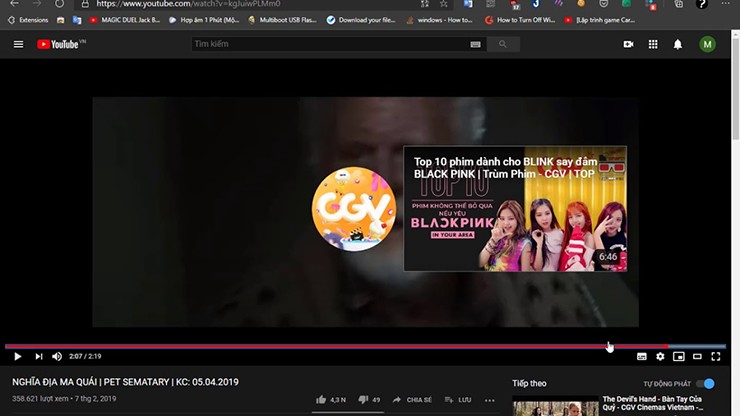Open the Download your file... bookmark
Screen dimensions: 740x416
(361, 20)
